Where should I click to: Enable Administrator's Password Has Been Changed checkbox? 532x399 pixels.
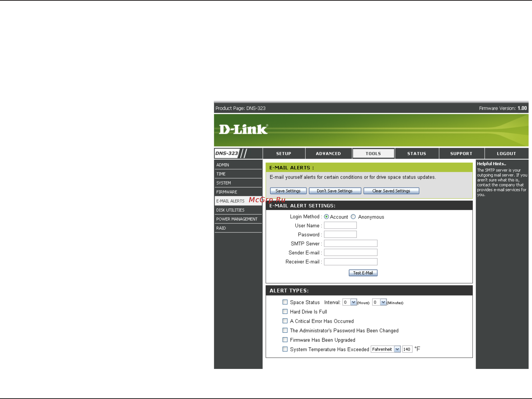285,330
